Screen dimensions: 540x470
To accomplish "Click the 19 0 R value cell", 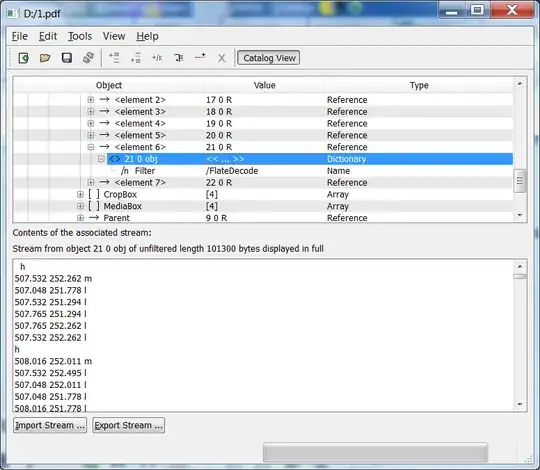I will pos(219,123).
